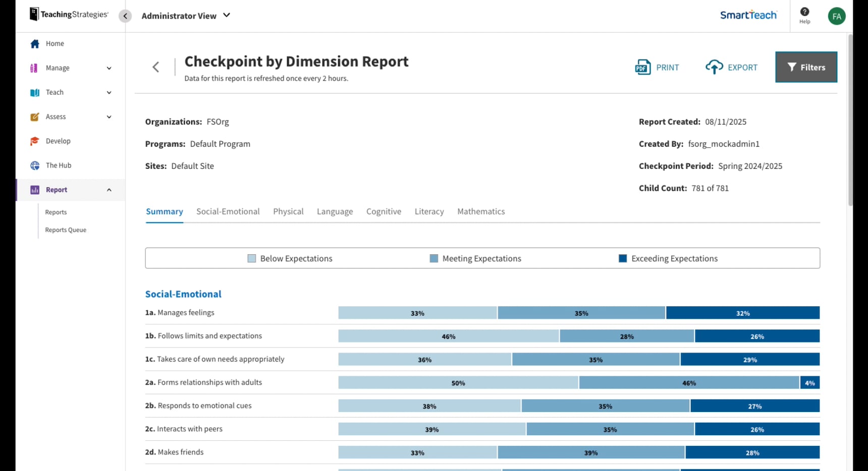868x471 pixels.
Task: Open the Help question mark icon
Action: click(x=804, y=12)
